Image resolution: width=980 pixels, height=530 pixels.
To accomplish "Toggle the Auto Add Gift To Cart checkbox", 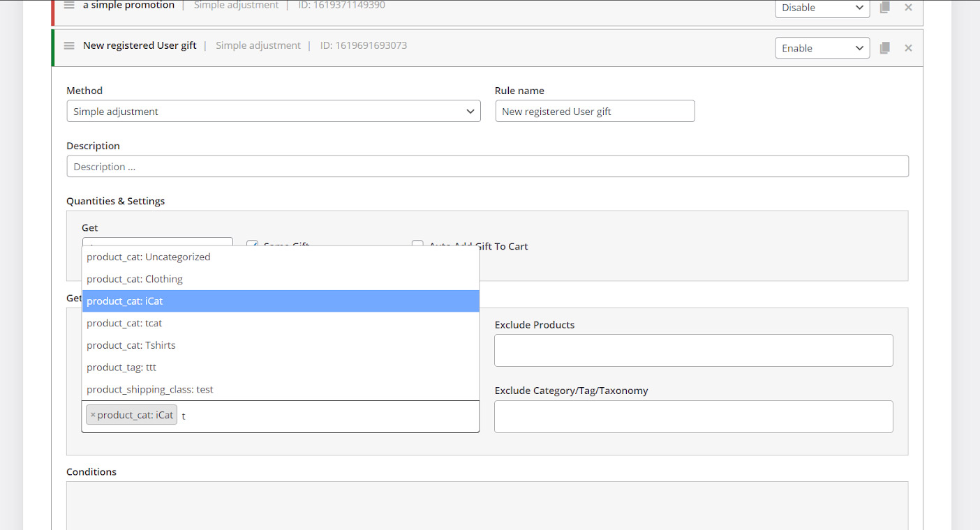I will click(x=417, y=245).
